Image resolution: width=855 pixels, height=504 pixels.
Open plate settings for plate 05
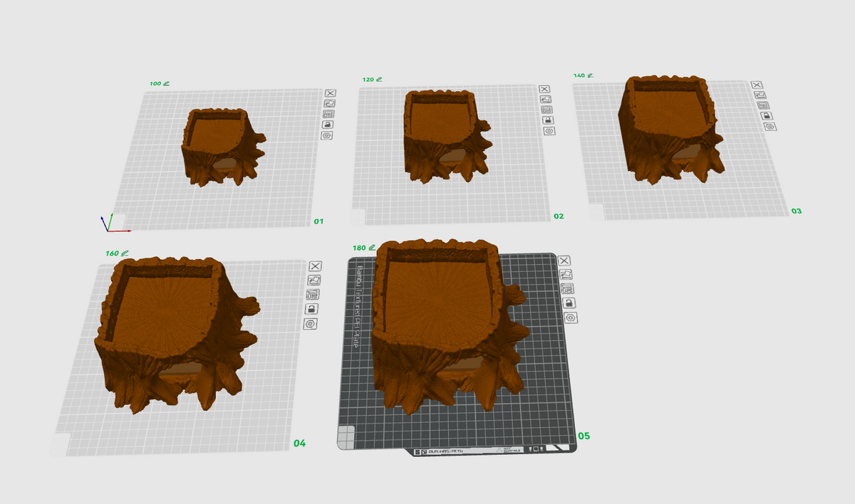click(571, 317)
